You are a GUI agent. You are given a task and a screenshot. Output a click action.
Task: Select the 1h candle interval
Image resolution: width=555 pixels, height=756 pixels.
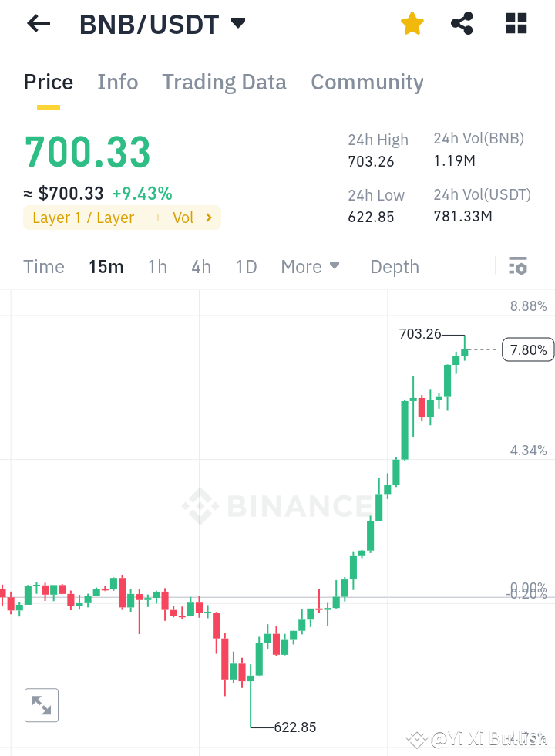tap(157, 266)
